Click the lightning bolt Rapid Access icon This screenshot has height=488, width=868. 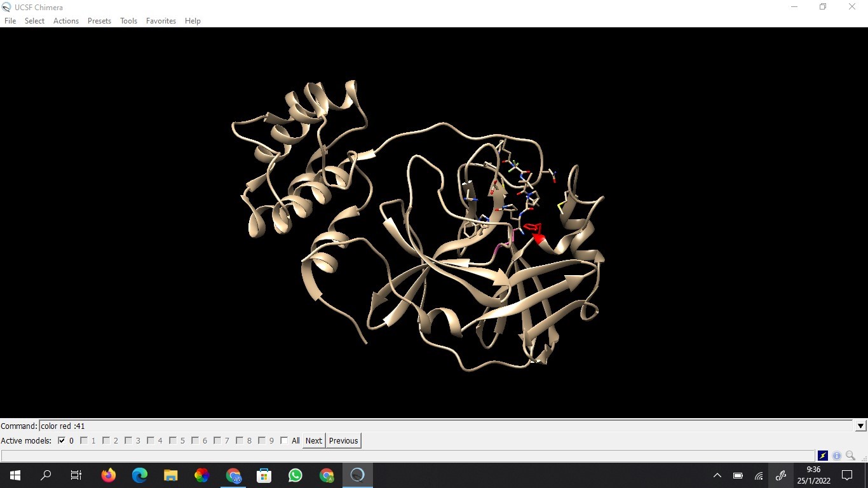[823, 456]
